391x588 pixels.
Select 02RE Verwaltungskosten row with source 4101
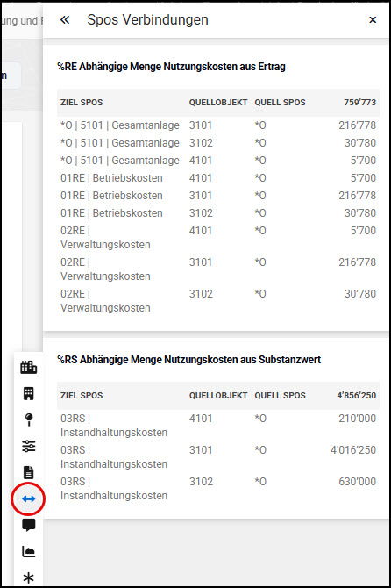coord(218,238)
